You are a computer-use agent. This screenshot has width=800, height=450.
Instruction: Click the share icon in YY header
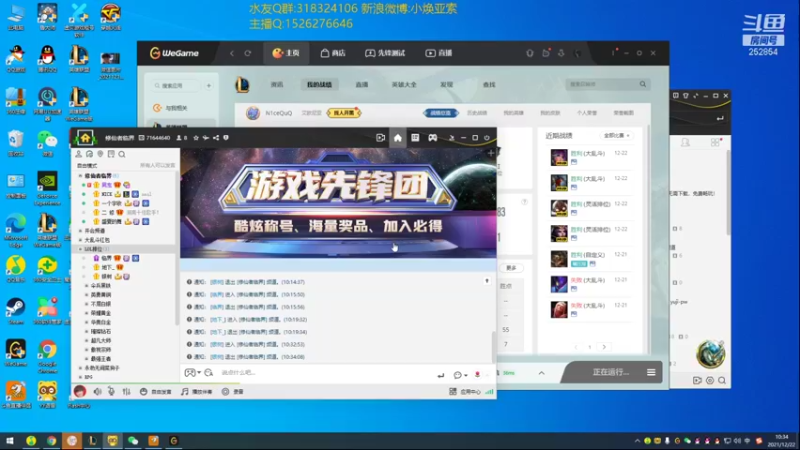[216, 138]
